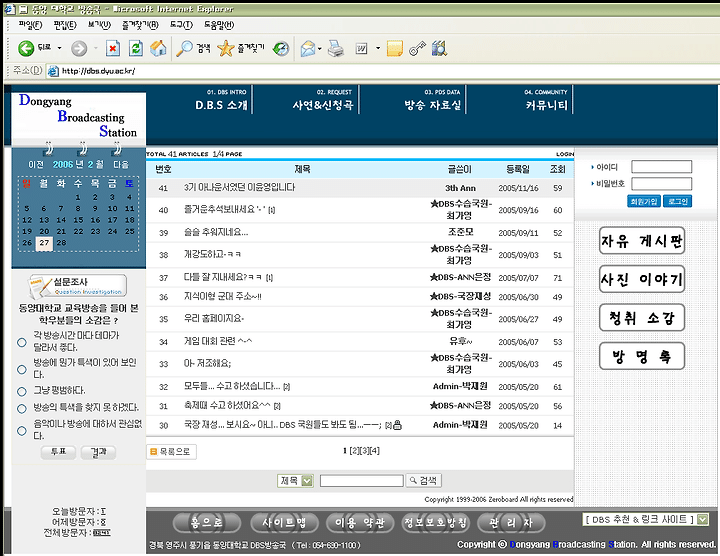Open the 청취 소감 button
Image resolution: width=720 pixels, height=556 pixels.
pos(641,318)
